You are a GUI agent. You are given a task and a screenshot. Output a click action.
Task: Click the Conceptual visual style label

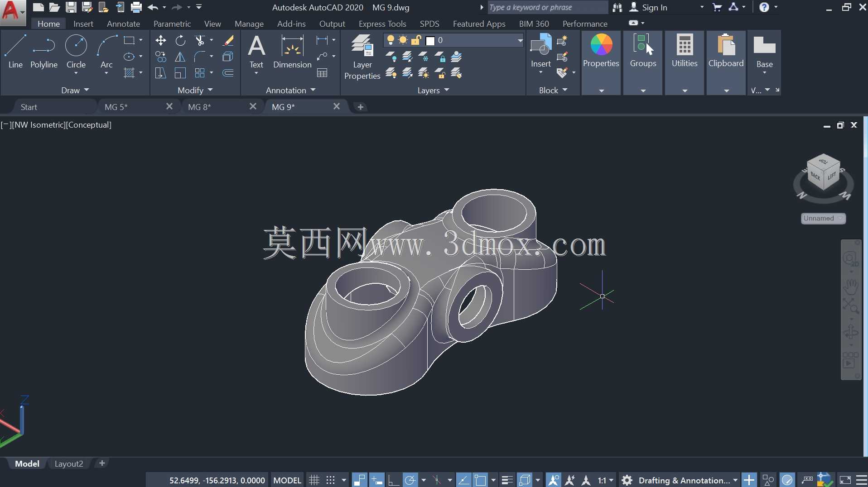click(88, 125)
